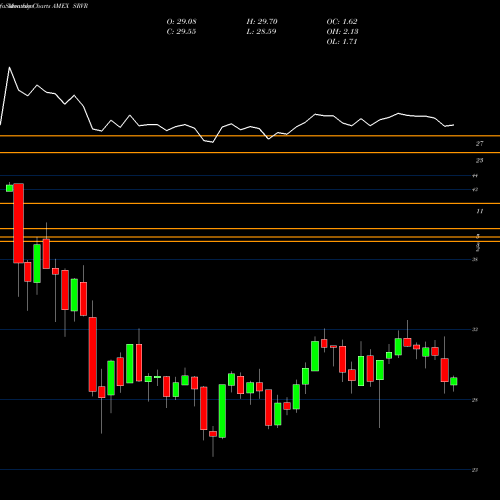Select the tallest red candlestick at chart start
The height and width of the screenshot is (500, 500).
tap(19, 223)
